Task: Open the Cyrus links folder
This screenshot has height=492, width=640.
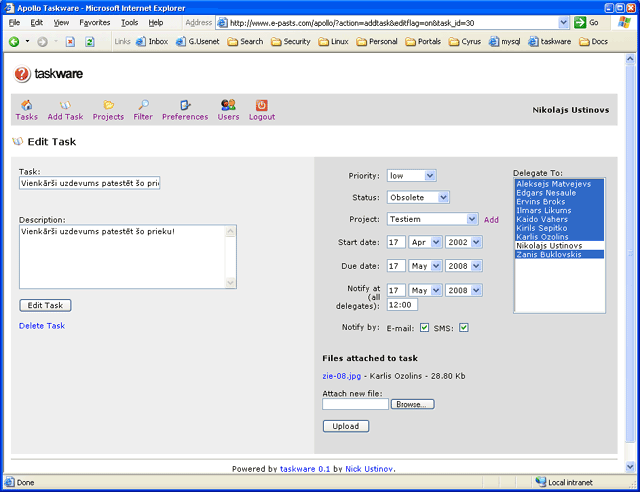Action: 464,42
